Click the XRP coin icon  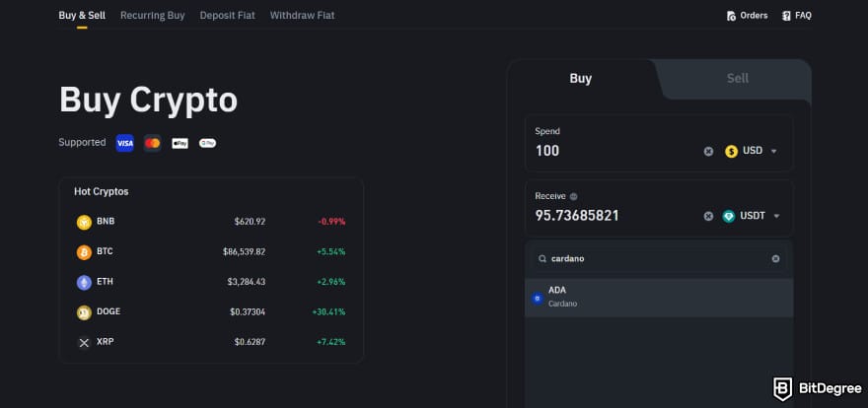click(x=84, y=343)
